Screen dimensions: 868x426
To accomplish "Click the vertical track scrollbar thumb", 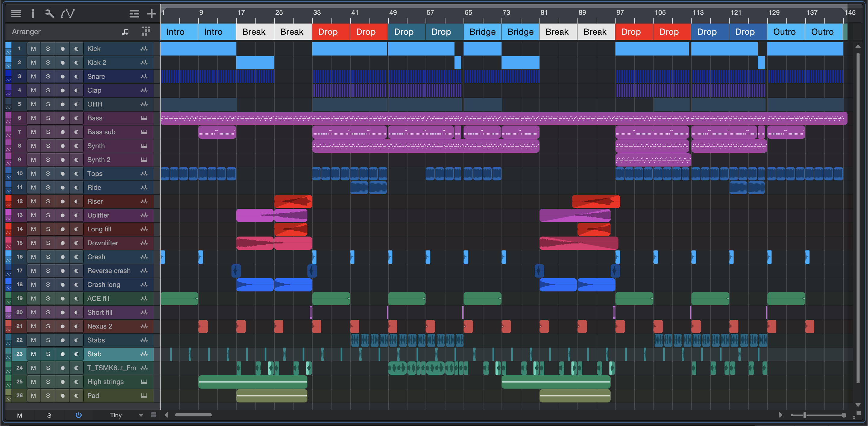I will tap(858, 218).
